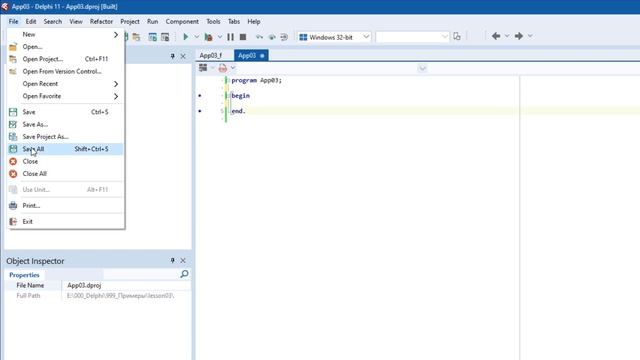Open the editor method navigation dropdown chevron
This screenshot has height=360, width=640.
pyautogui.click(x=422, y=69)
